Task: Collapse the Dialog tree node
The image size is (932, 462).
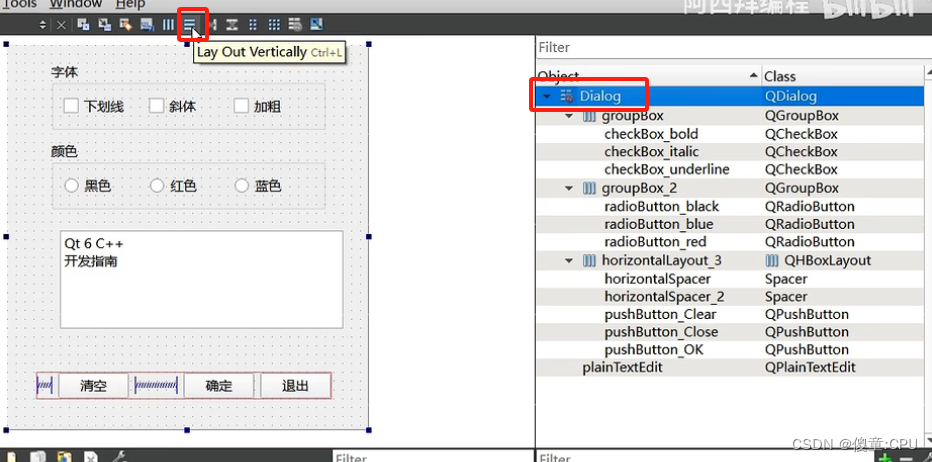Action: 547,96
